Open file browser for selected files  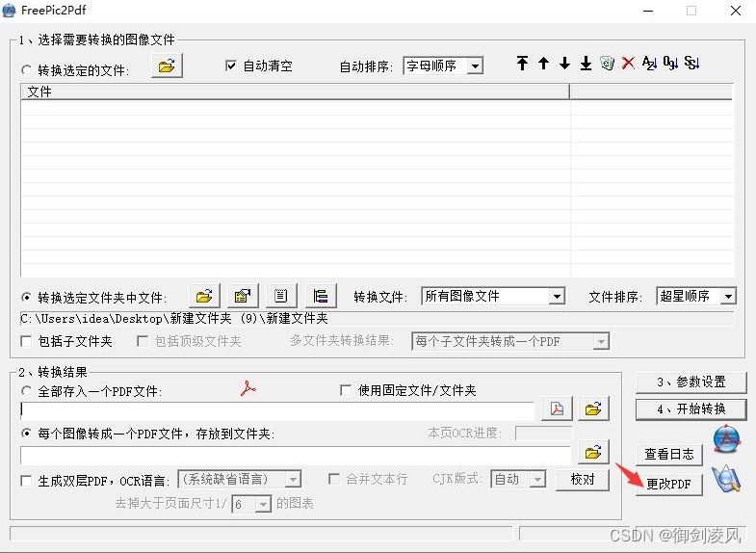click(x=167, y=66)
